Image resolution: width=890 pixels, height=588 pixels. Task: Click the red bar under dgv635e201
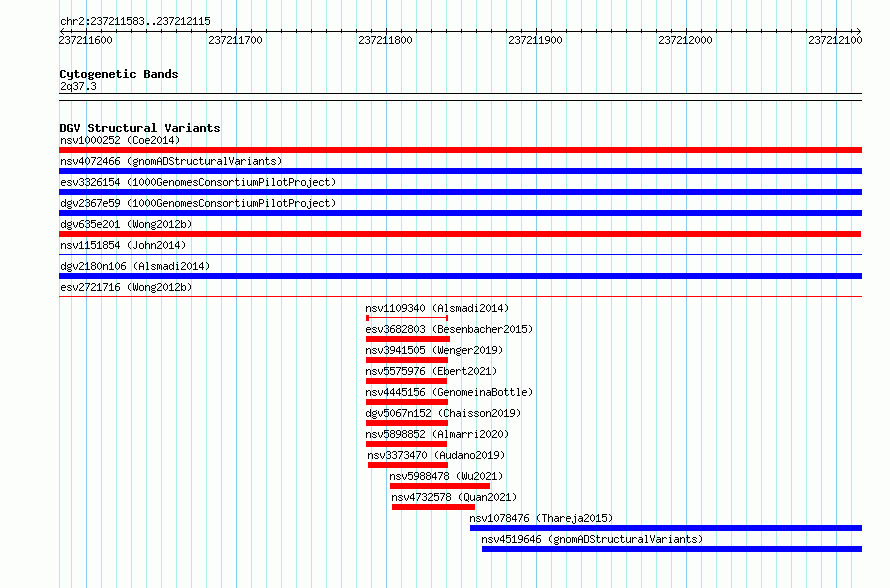click(460, 234)
